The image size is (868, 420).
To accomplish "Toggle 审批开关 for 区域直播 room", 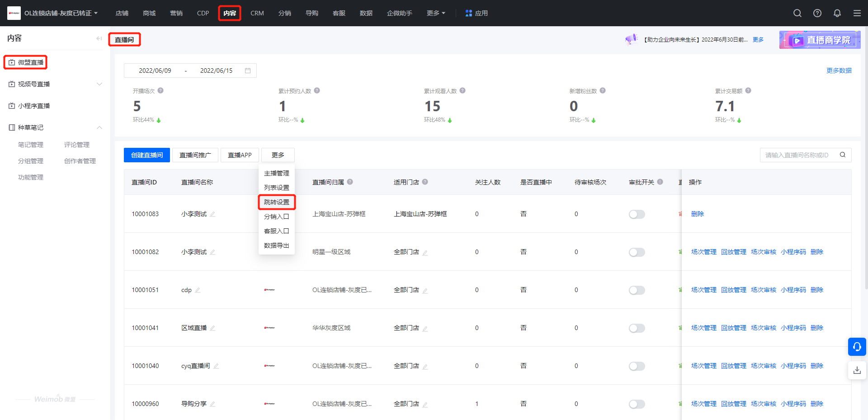I will tap(637, 328).
